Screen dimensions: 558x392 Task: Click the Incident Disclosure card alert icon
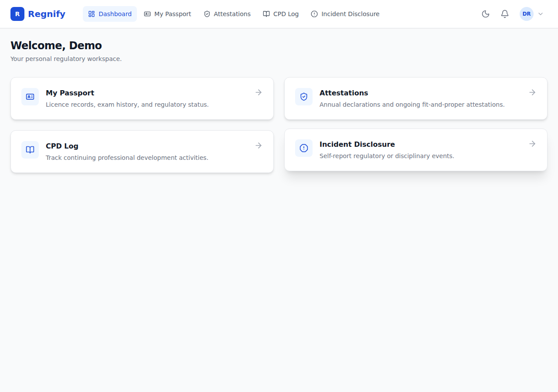304,148
